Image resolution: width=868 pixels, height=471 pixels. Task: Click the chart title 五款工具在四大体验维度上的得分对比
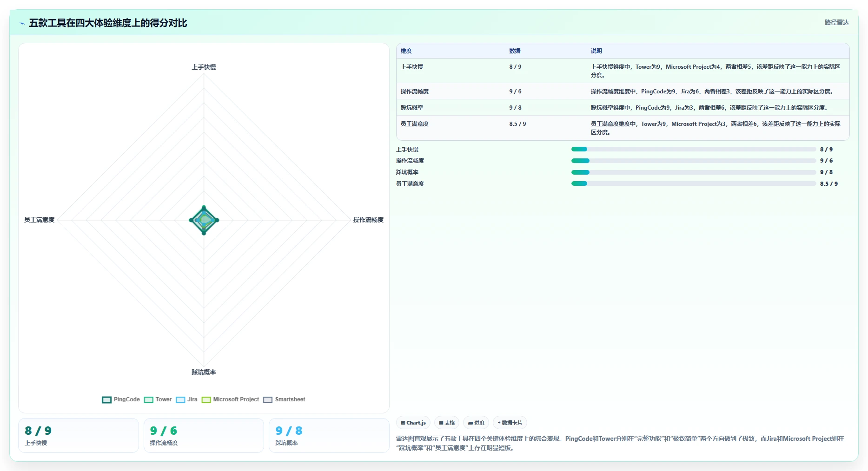pos(108,23)
